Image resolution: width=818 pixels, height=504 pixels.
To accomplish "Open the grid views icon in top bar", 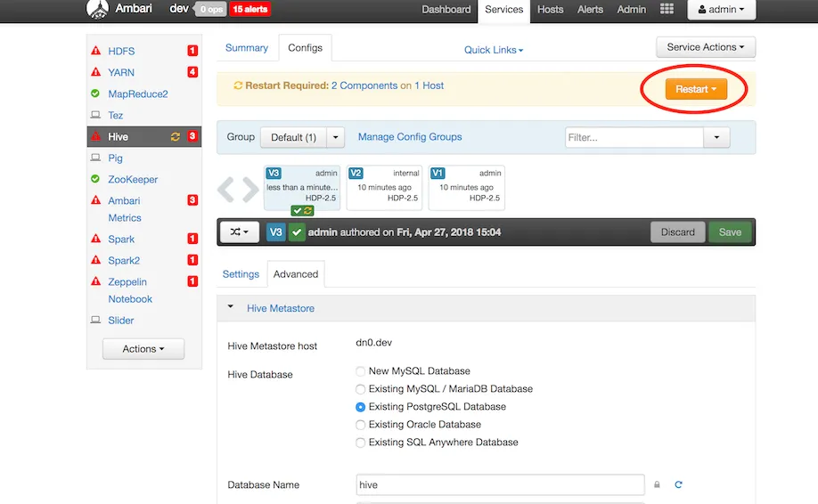I will pos(667,9).
